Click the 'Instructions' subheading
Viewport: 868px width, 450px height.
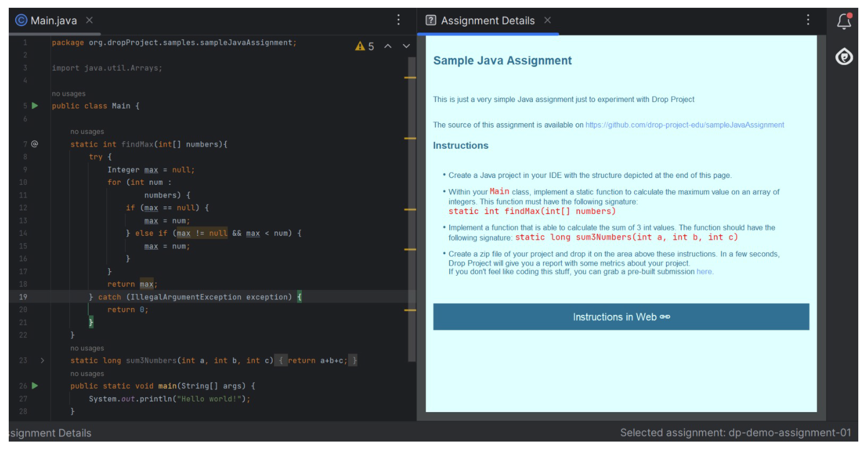[460, 146]
